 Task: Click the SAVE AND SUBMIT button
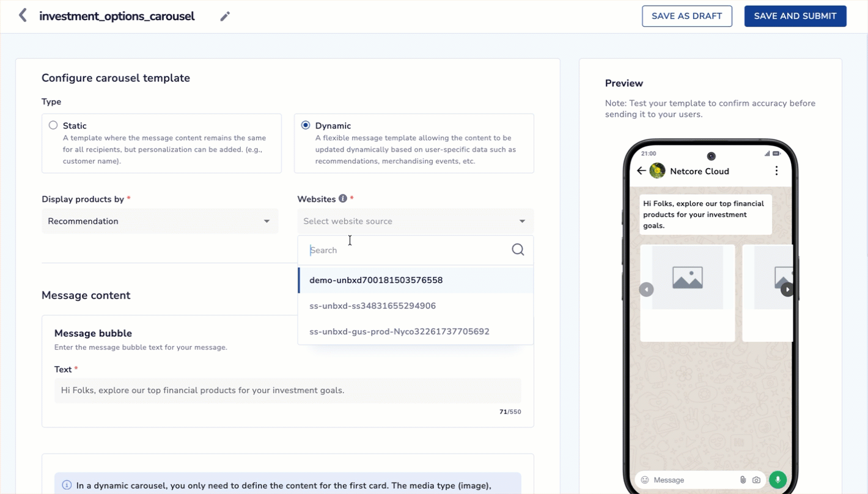[795, 16]
